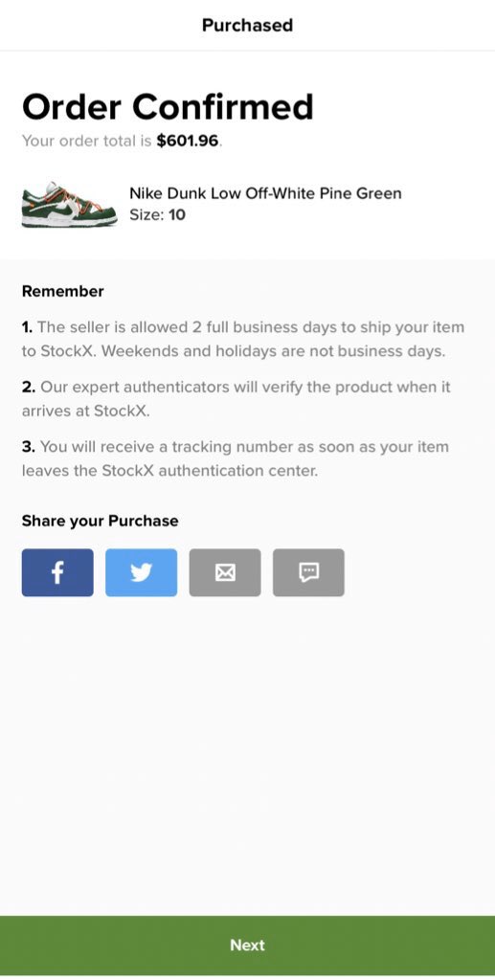The height and width of the screenshot is (980, 495).
Task: Click the bold number 3. list marker
Action: pyautogui.click(x=29, y=447)
